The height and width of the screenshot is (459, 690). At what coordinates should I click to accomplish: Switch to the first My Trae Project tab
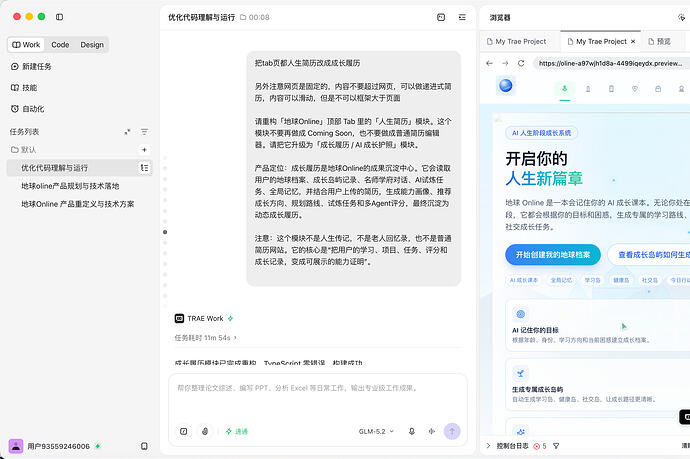point(517,41)
